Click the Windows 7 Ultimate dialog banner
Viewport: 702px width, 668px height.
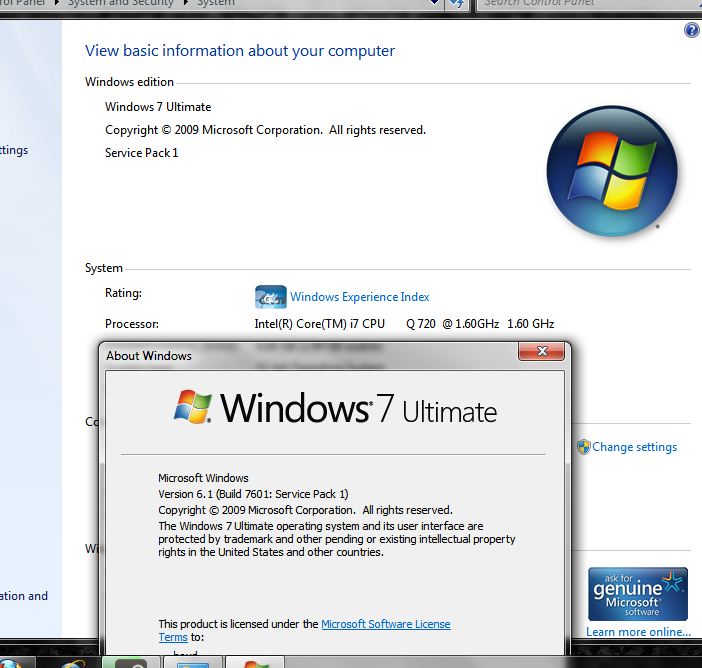[335, 407]
